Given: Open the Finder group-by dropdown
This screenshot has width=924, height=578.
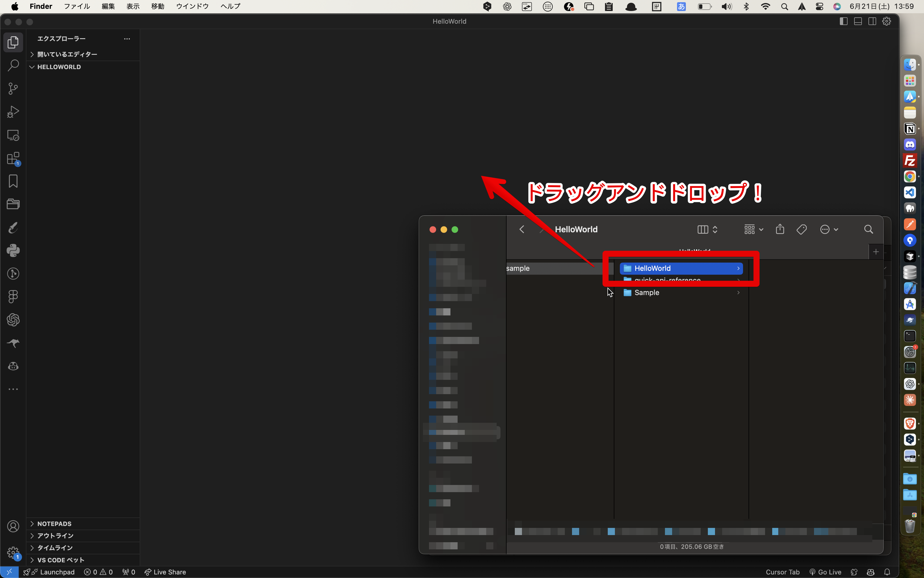Looking at the screenshot, I should 754,229.
